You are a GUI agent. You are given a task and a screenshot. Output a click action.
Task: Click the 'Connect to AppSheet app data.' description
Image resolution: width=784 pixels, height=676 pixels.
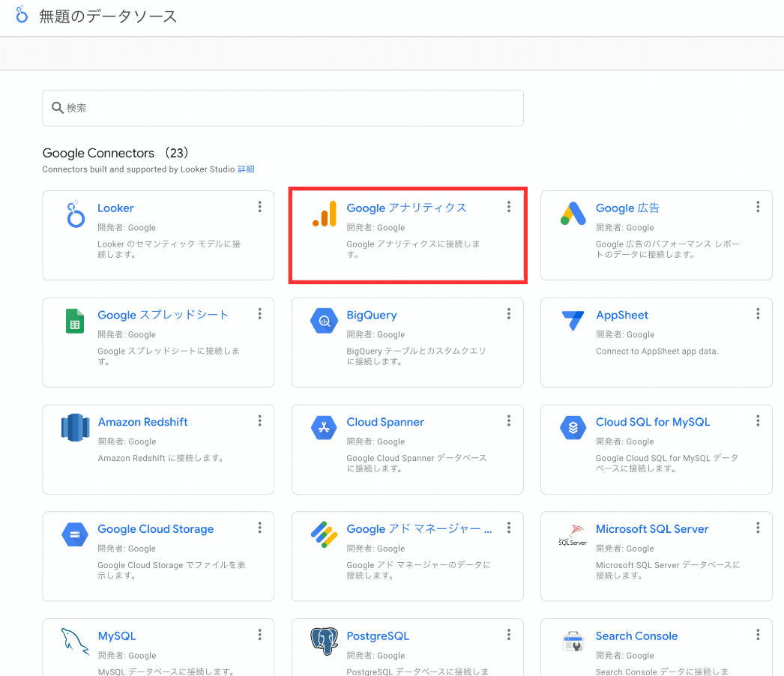657,351
